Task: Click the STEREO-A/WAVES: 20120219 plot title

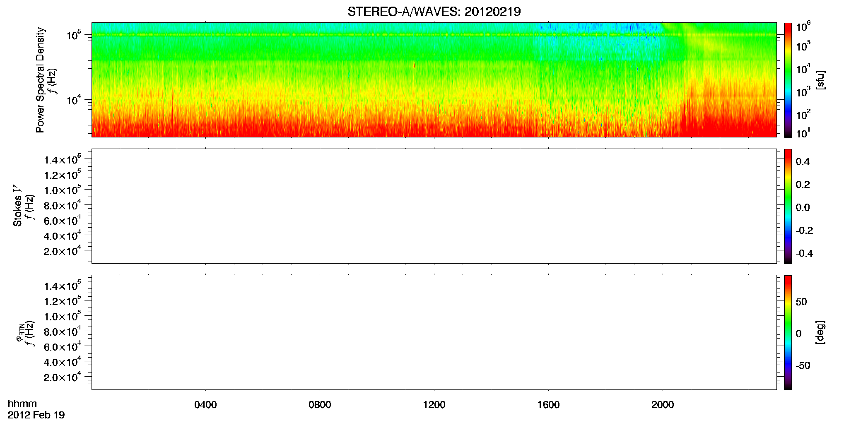Action: click(x=434, y=12)
